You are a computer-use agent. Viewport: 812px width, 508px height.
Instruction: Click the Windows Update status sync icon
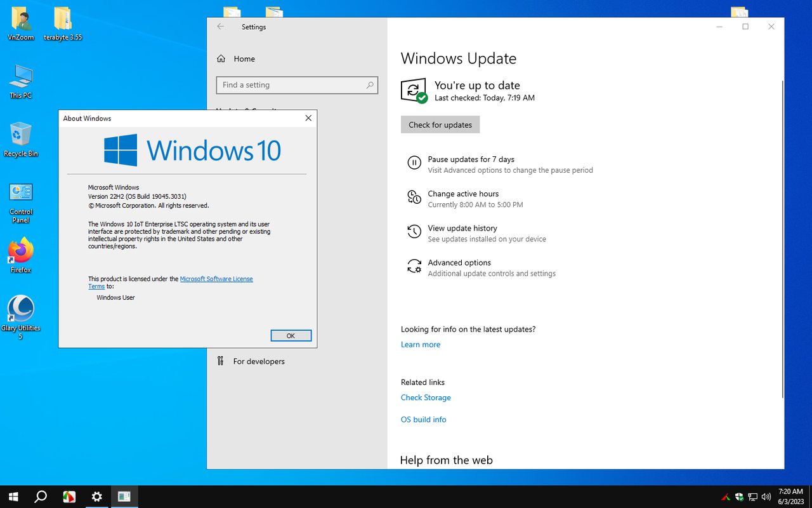414,91
